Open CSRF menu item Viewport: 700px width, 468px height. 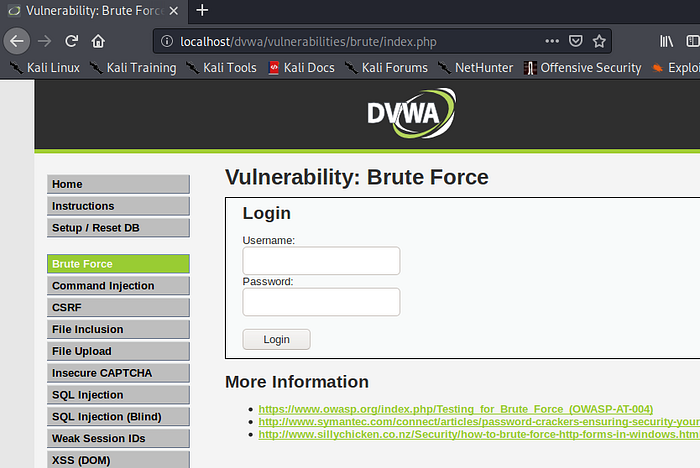point(118,308)
